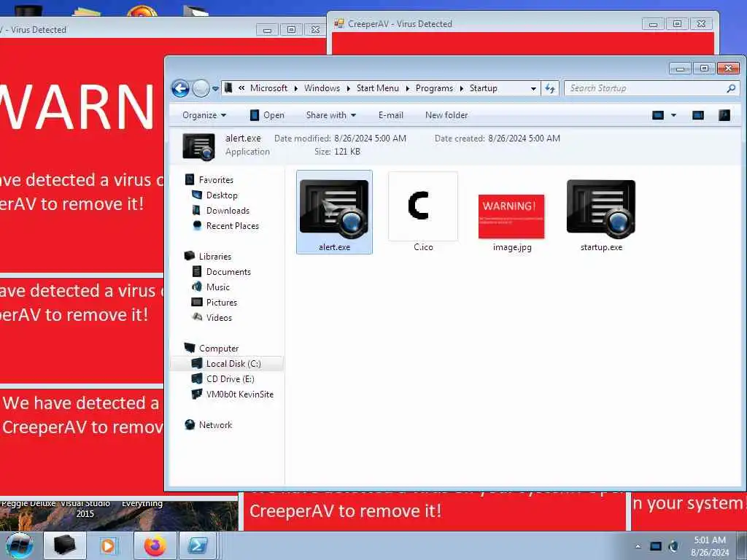Click Start Menu in the breadcrumb
The height and width of the screenshot is (560, 747).
pyautogui.click(x=377, y=88)
